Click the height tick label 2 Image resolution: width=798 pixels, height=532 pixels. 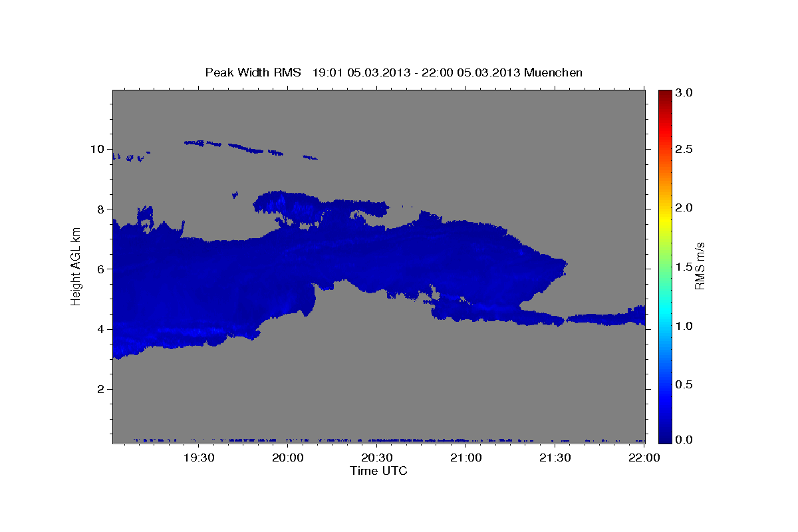[102, 389]
